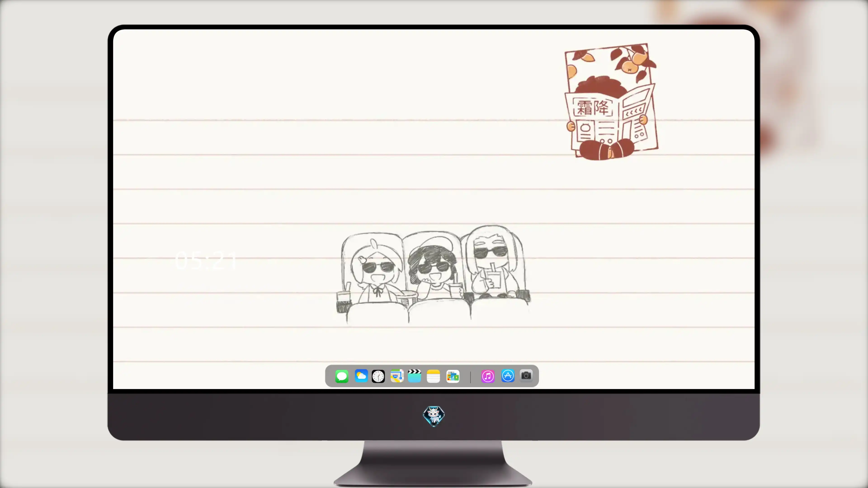Click the sketch of three people in cinema seats
This screenshot has width=868, height=488.
pyautogui.click(x=433, y=274)
